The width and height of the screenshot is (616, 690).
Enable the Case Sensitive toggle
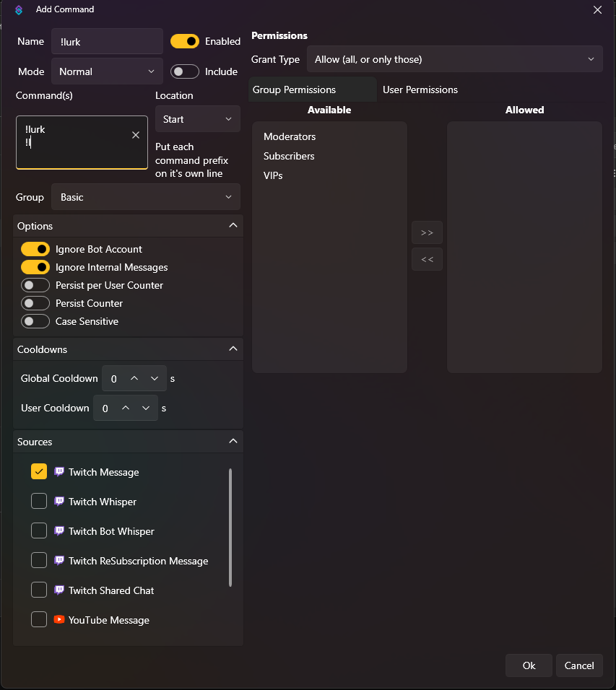coord(35,321)
